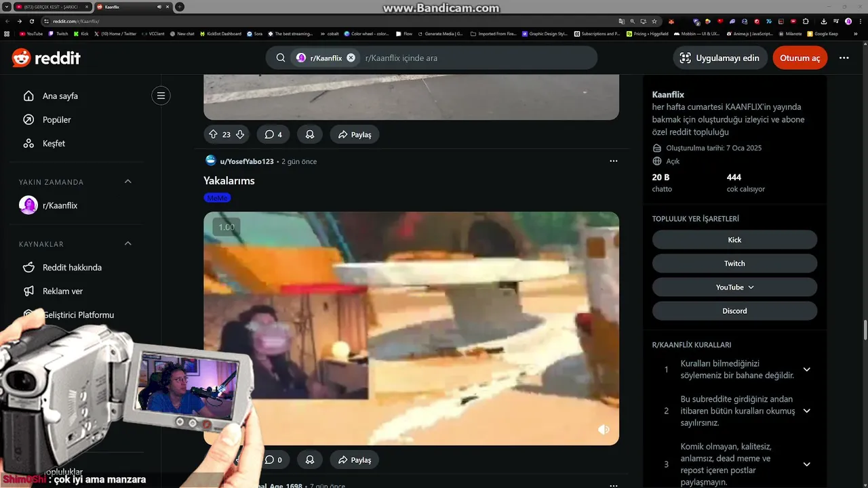
Task: Open u/YosefYabo123 profile link
Action: click(x=247, y=161)
